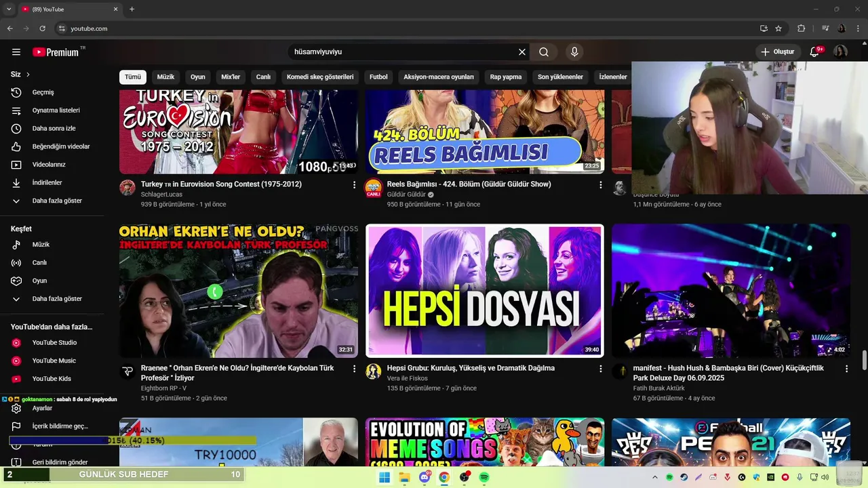
Task: Open Windows Start menu
Action: coord(384,478)
